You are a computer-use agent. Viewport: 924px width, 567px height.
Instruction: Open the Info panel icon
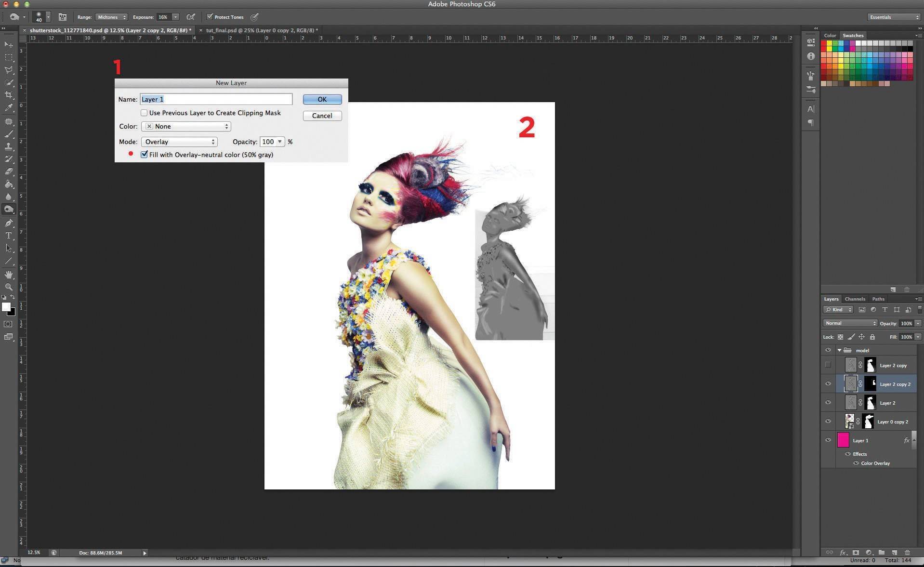(x=811, y=56)
